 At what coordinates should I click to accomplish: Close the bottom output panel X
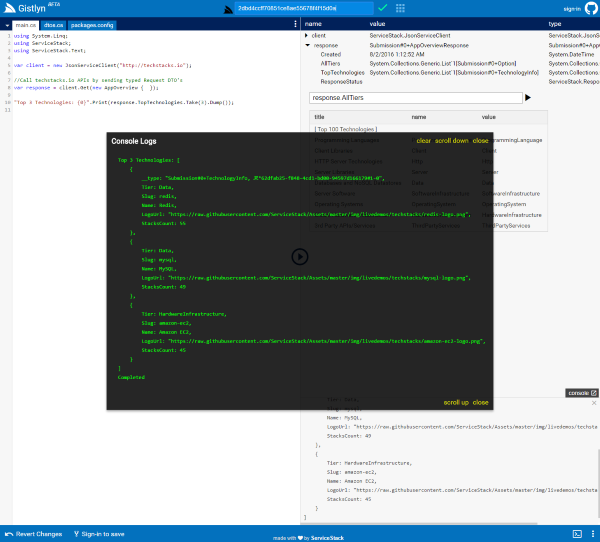coord(594,403)
